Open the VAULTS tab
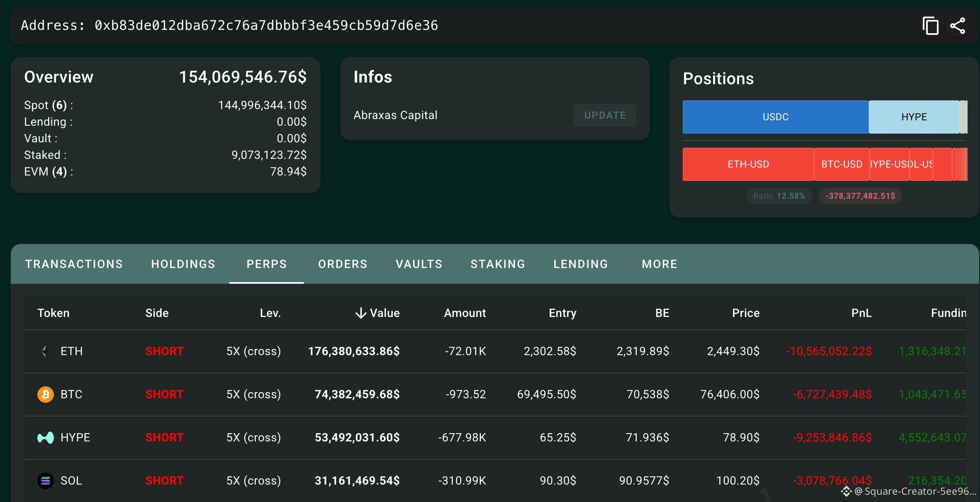The height and width of the screenshot is (502, 980). click(419, 264)
